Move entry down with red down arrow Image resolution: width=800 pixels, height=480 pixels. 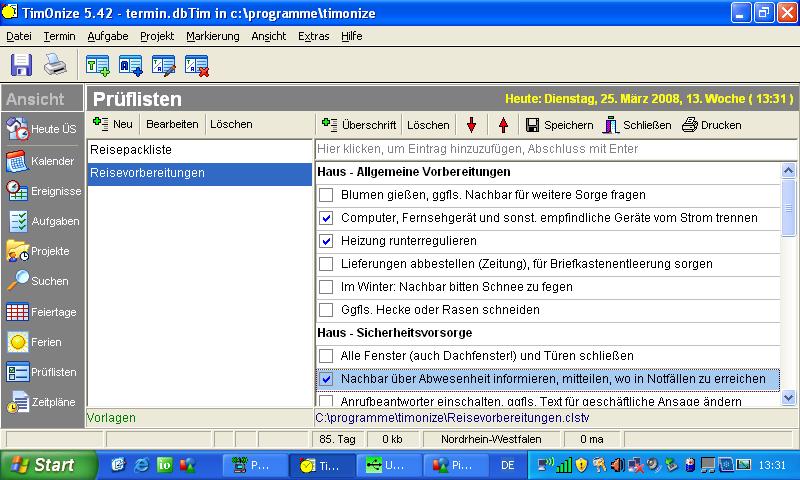coord(471,125)
